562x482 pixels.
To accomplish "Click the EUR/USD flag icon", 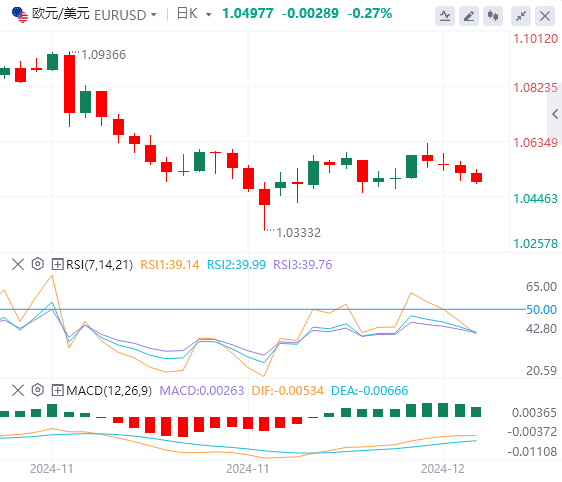I will 20,15.
